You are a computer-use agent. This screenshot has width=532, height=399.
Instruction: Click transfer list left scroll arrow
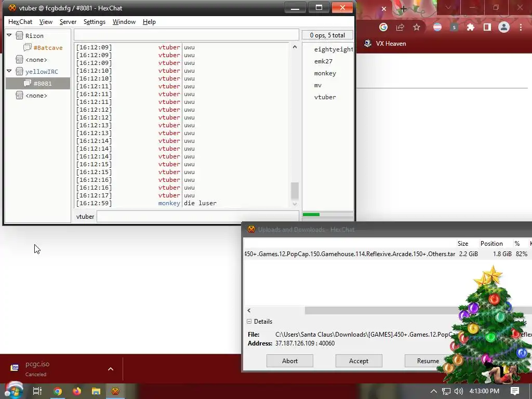pyautogui.click(x=249, y=311)
